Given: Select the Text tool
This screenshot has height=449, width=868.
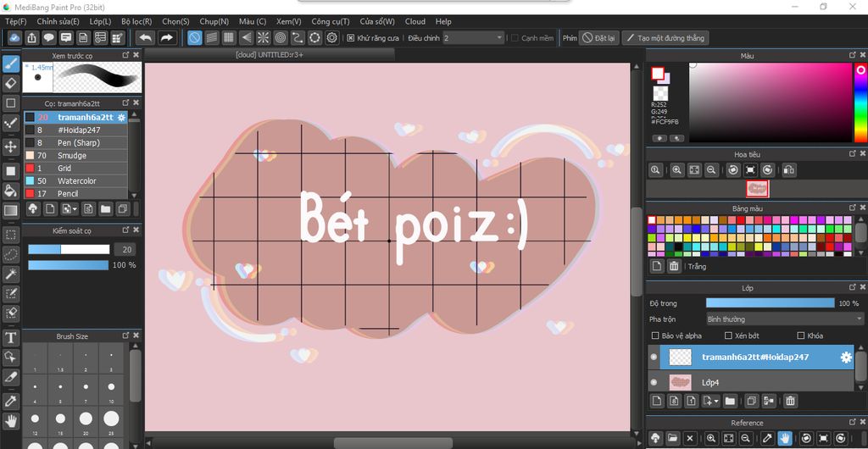Looking at the screenshot, I should [x=10, y=337].
